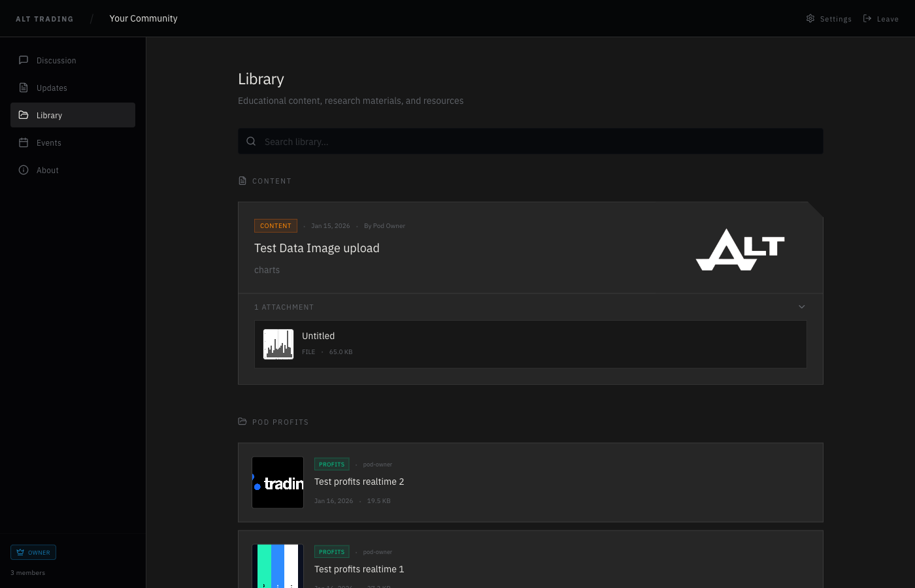Open the Settings gear icon
Viewport: 915px width, 588px height.
pyautogui.click(x=810, y=18)
